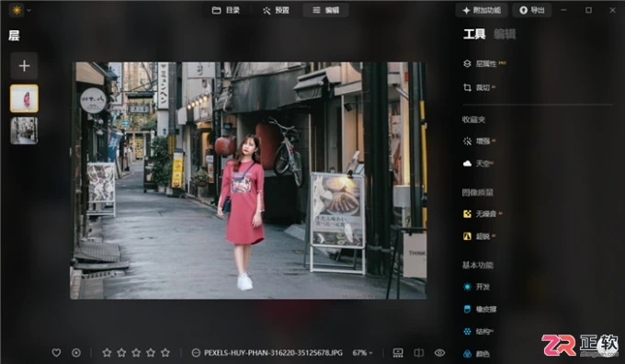The height and width of the screenshot is (364, 625).
Task: Open the 开发 (Develop) tool
Action: pyautogui.click(x=476, y=287)
